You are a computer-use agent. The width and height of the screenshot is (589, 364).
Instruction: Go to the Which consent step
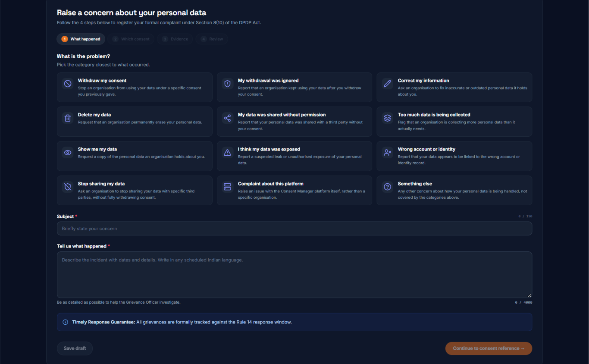pyautogui.click(x=131, y=39)
